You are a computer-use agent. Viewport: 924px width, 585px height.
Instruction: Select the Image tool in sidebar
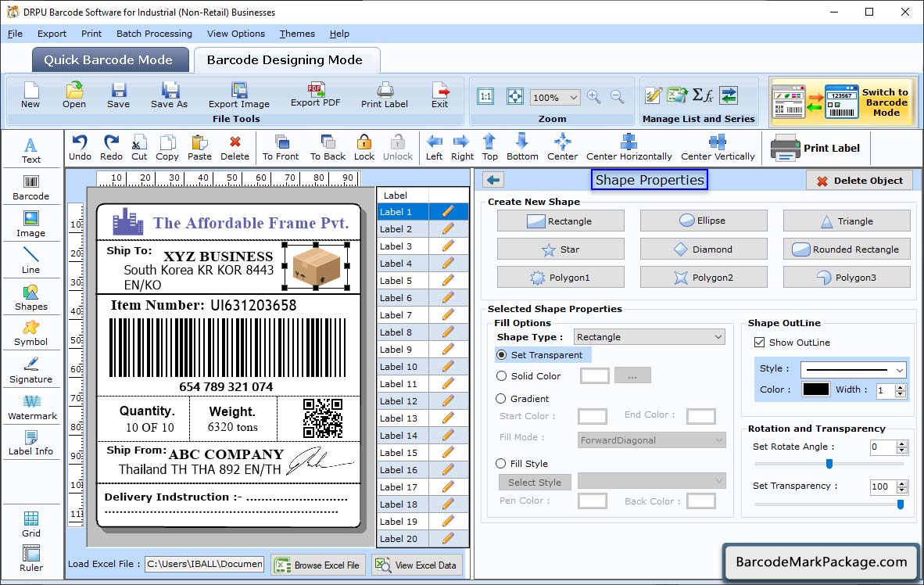30,224
